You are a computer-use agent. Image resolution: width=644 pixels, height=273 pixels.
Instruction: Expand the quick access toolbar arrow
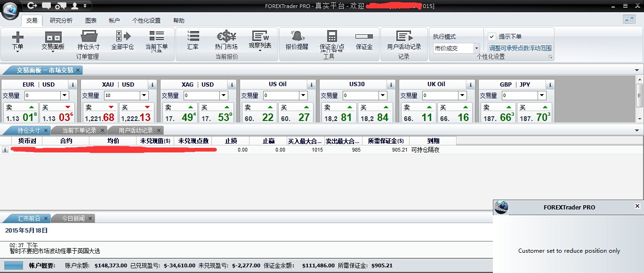coord(85,6)
